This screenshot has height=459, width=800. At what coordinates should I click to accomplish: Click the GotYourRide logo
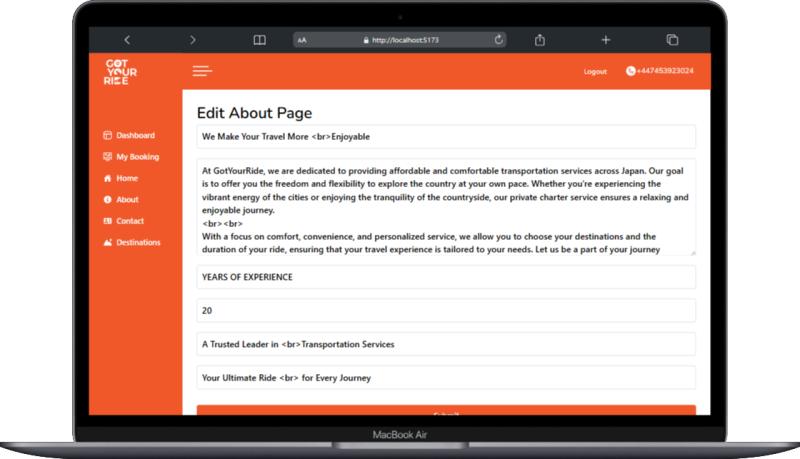click(120, 72)
